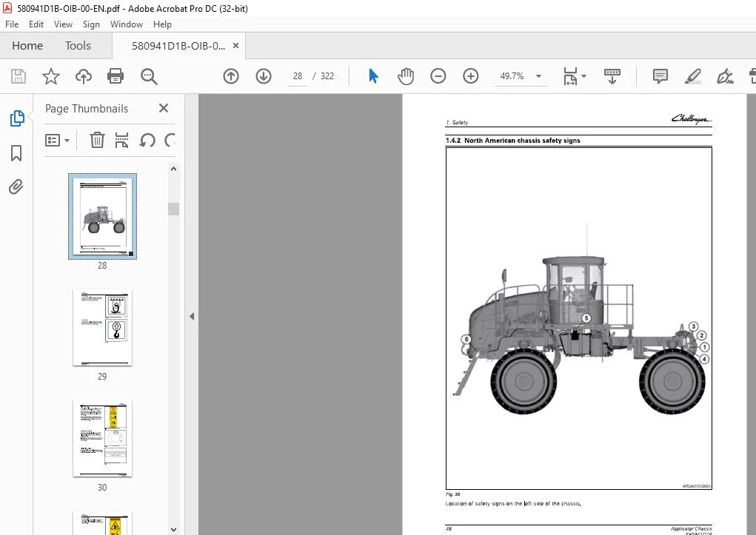
Task: Click the upload to cloud icon
Action: (84, 76)
